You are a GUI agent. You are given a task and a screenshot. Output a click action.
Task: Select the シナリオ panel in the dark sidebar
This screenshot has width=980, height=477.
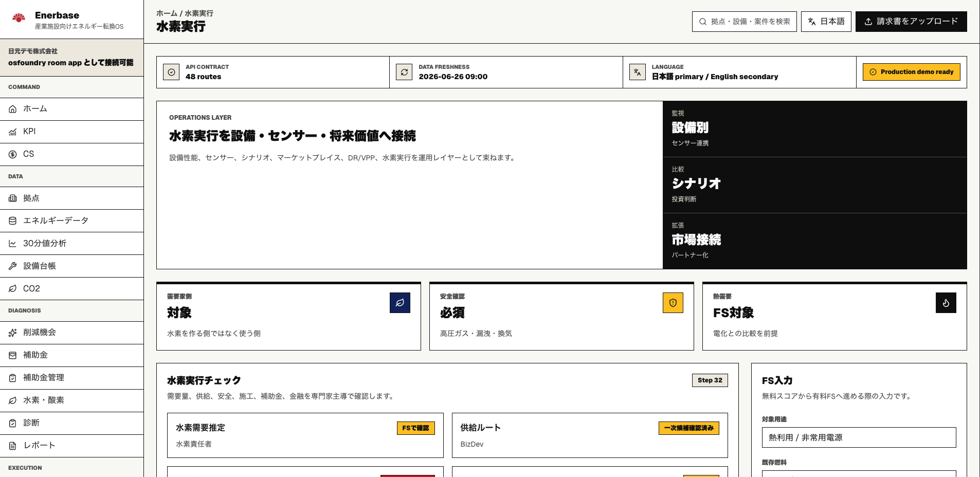click(815, 185)
